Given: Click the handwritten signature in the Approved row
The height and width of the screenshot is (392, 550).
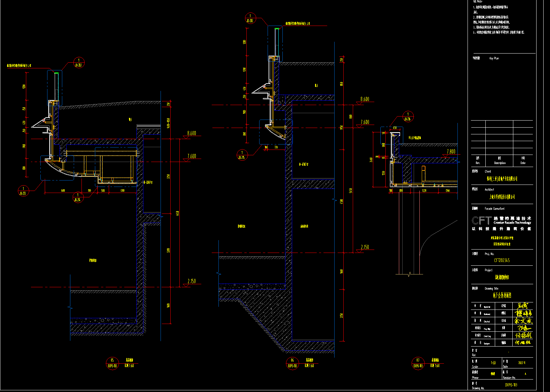Looking at the screenshot, I should [x=523, y=306].
